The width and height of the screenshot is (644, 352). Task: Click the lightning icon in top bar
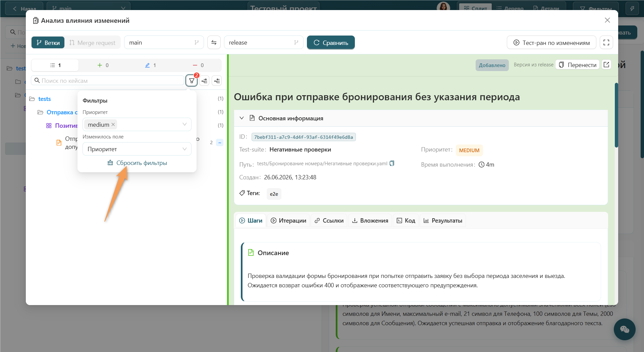point(632,8)
